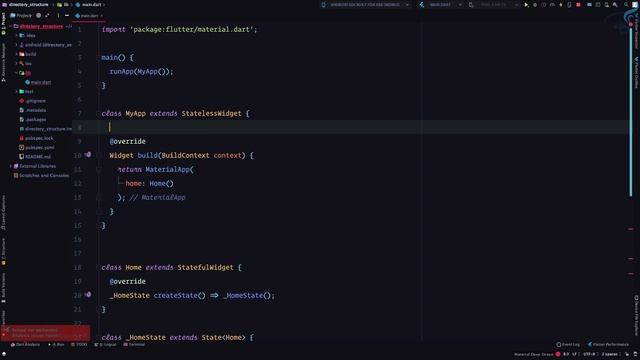Open the Layout Captures side tab
Viewport: 640px width, 360px height.
point(4,213)
